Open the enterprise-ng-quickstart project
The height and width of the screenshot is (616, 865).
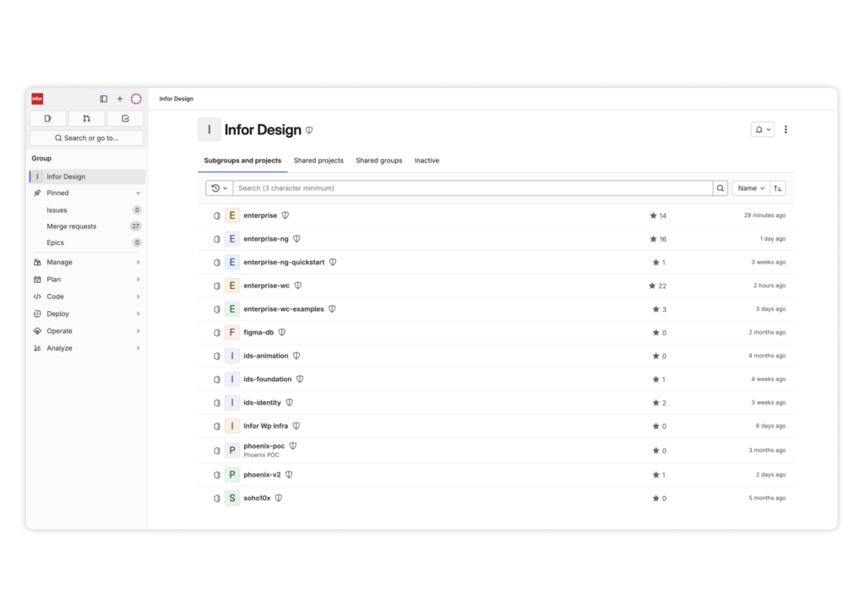[284, 262]
